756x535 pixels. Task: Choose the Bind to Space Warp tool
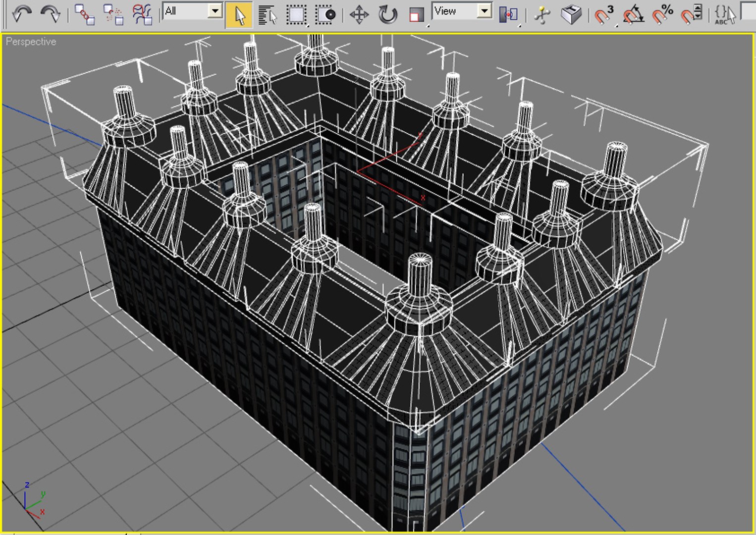point(142,14)
